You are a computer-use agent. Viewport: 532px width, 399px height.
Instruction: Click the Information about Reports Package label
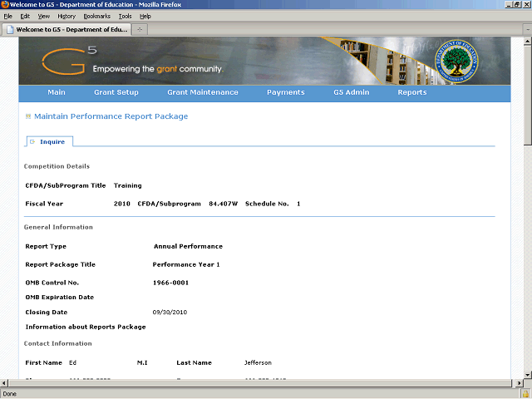click(x=86, y=327)
